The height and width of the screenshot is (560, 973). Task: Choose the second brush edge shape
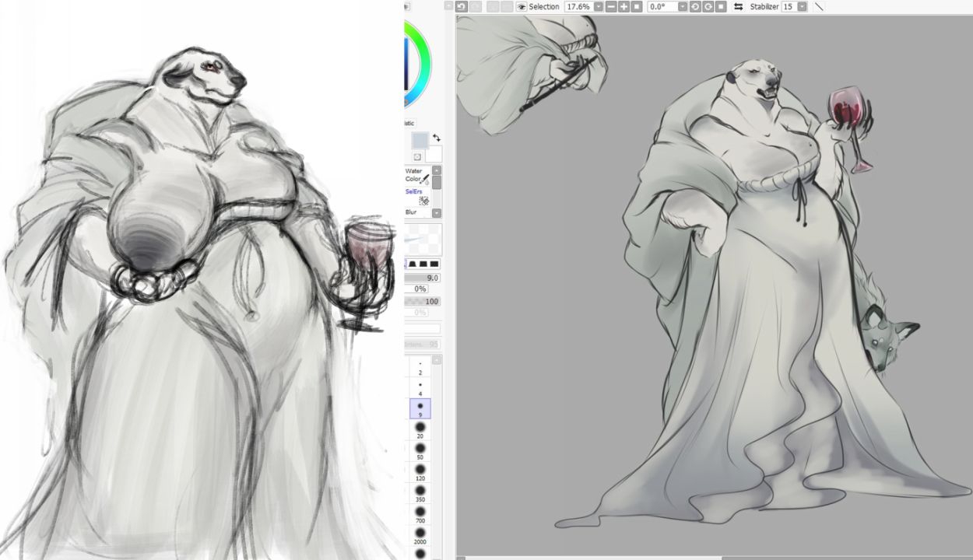(x=413, y=264)
